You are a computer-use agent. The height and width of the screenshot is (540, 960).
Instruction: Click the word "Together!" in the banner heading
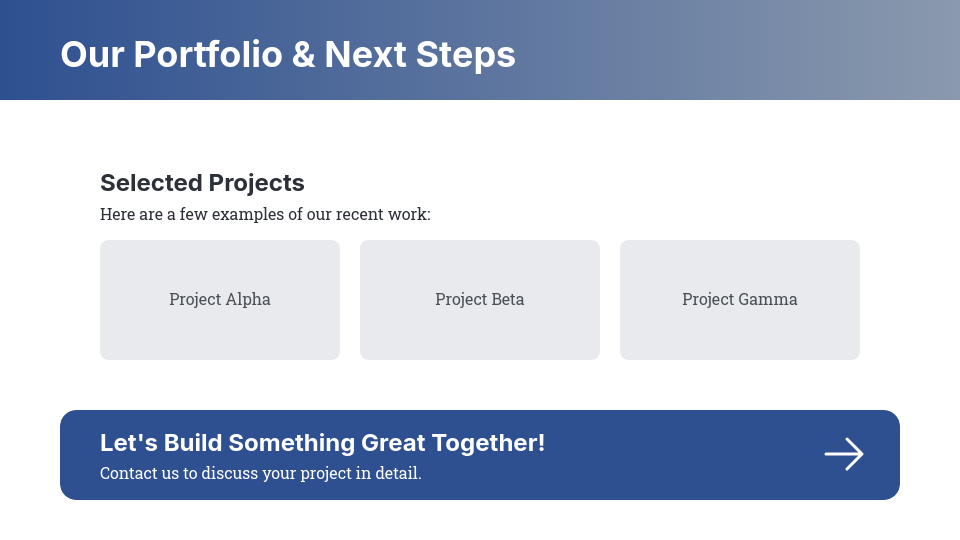pos(495,443)
